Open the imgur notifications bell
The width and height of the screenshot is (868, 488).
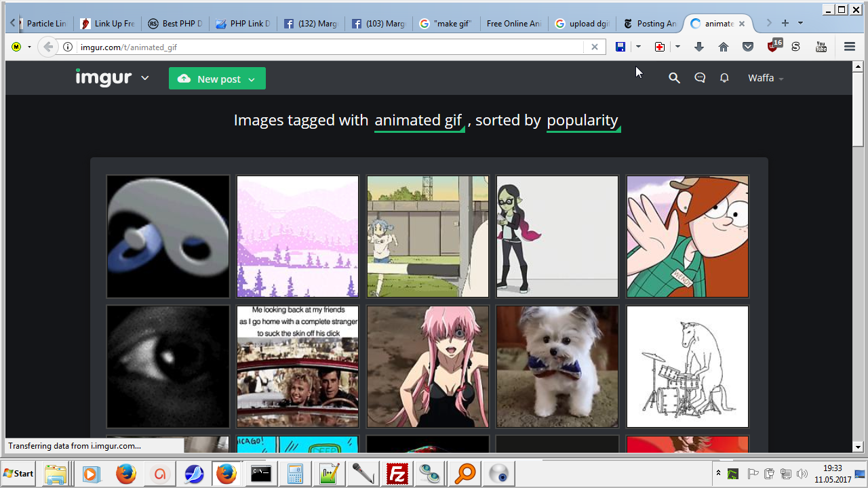click(724, 78)
